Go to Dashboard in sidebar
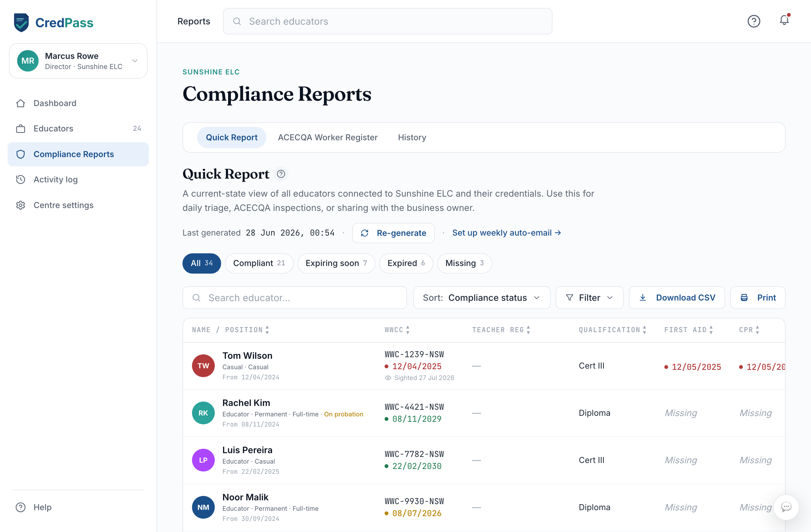The image size is (811, 532). tap(78, 103)
